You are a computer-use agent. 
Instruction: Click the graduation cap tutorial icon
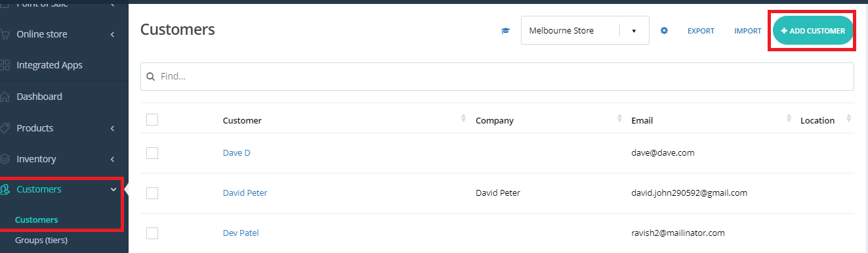(505, 31)
